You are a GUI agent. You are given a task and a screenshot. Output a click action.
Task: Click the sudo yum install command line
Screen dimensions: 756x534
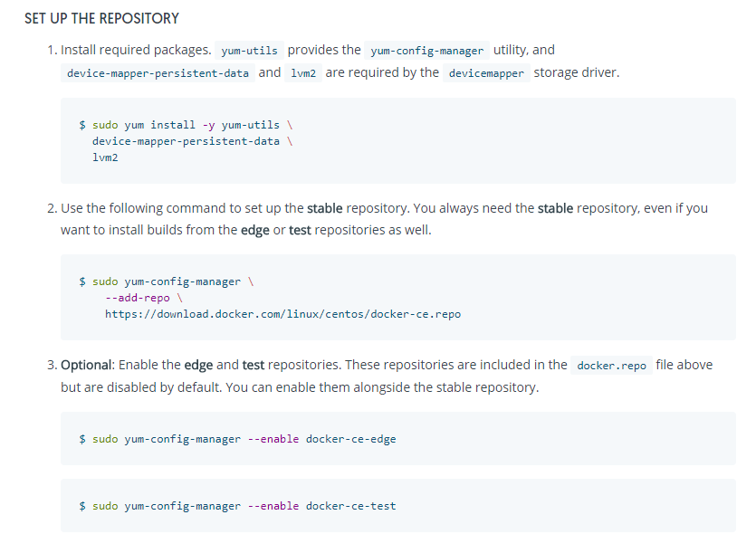tap(187, 125)
